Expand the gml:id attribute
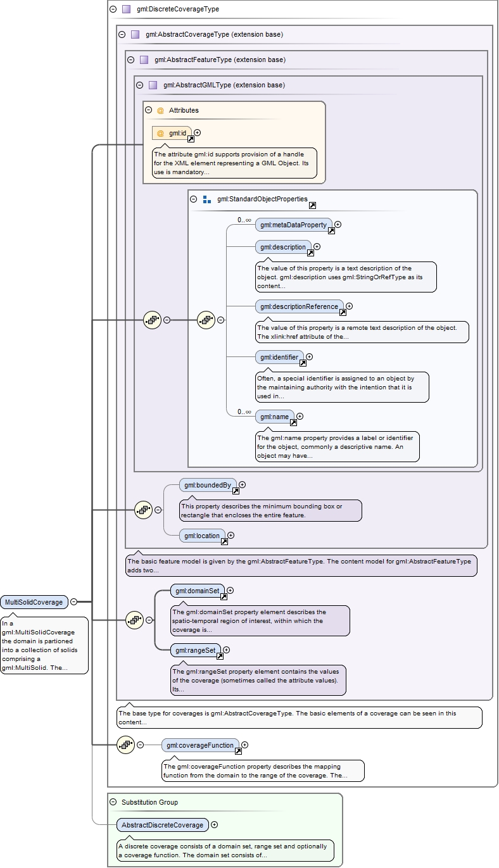This screenshot has height=868, width=499. point(197,132)
